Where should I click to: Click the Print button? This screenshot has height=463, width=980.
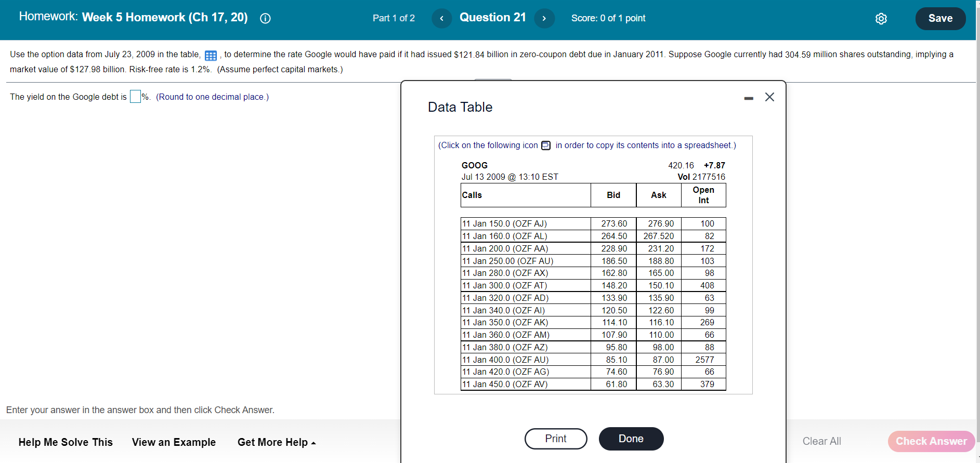click(556, 439)
